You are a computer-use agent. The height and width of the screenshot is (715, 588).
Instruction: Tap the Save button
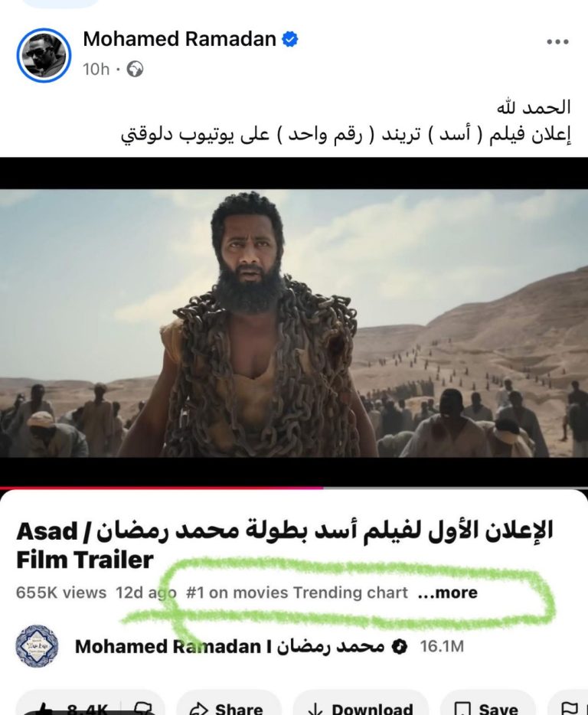tap(487, 708)
